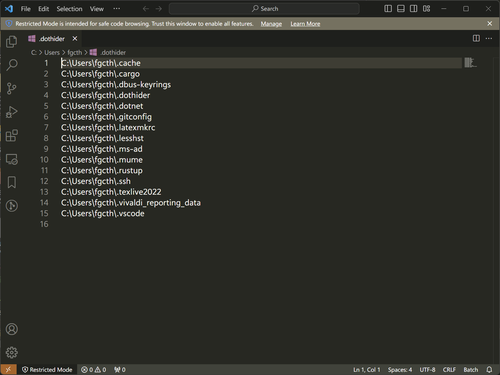
Task: Toggle the primary side bar layout button
Action: (x=388, y=9)
